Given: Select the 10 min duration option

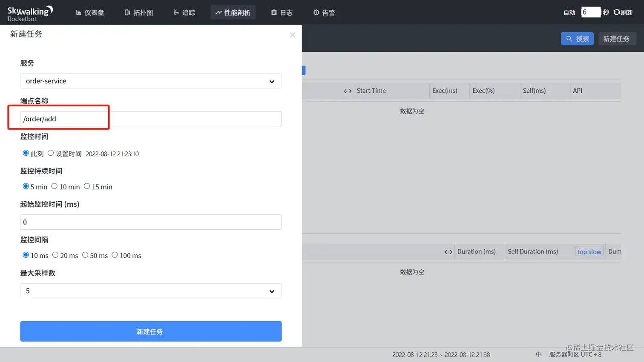Looking at the screenshot, I should pos(55,186).
